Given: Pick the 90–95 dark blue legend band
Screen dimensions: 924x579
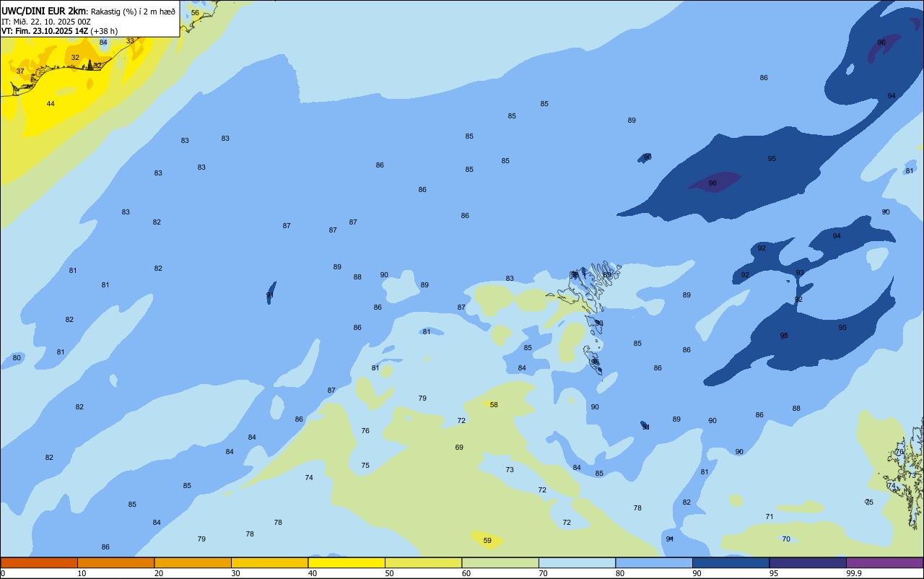Looking at the screenshot, I should [x=731, y=562].
